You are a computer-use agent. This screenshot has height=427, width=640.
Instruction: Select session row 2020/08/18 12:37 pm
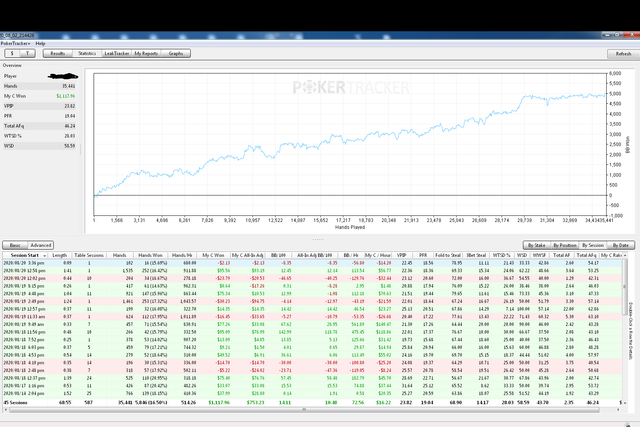pyautogui.click(x=313, y=378)
